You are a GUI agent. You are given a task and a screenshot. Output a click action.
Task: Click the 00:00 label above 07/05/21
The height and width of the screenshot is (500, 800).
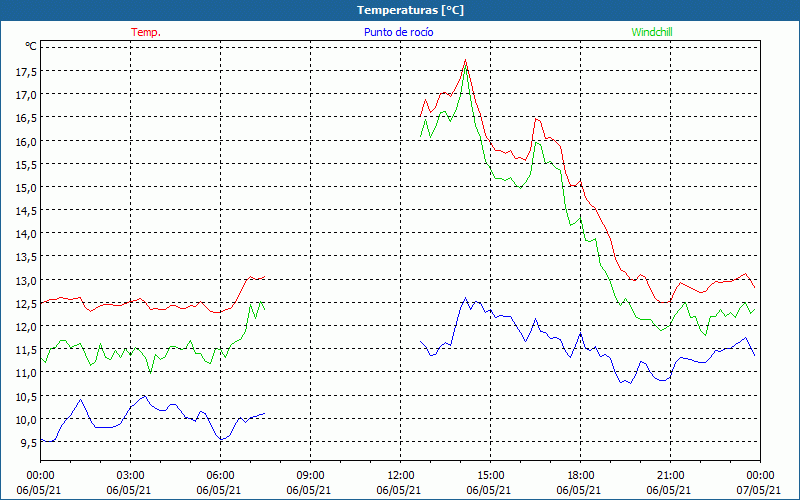[x=760, y=476]
